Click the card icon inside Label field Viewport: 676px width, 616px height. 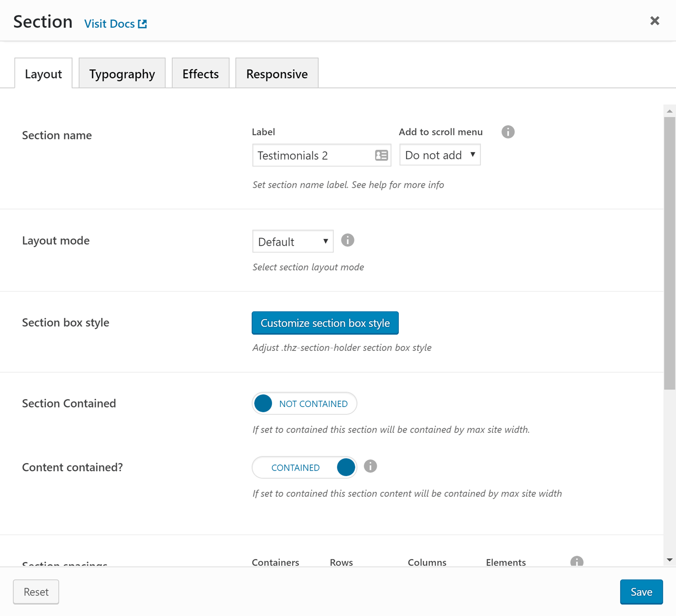pos(381,155)
